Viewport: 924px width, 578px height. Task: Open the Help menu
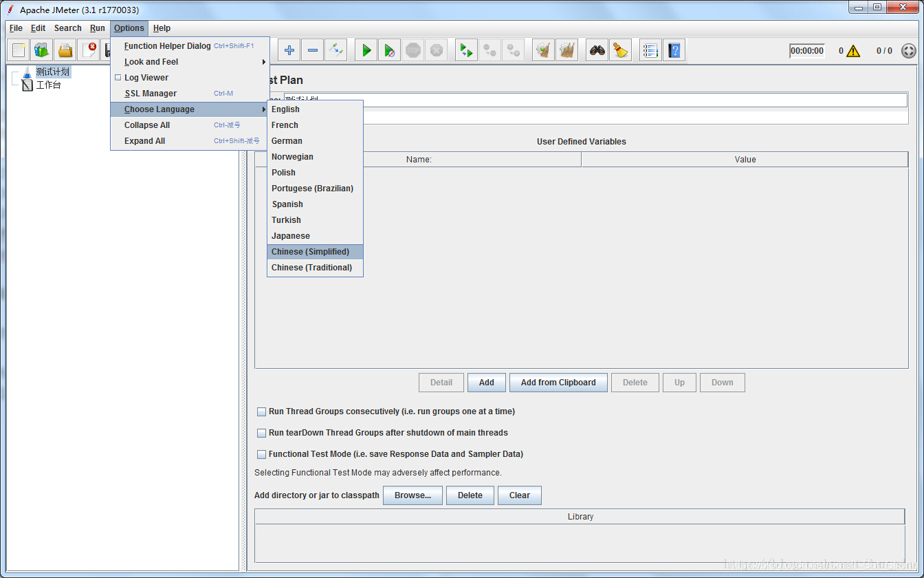click(x=162, y=28)
